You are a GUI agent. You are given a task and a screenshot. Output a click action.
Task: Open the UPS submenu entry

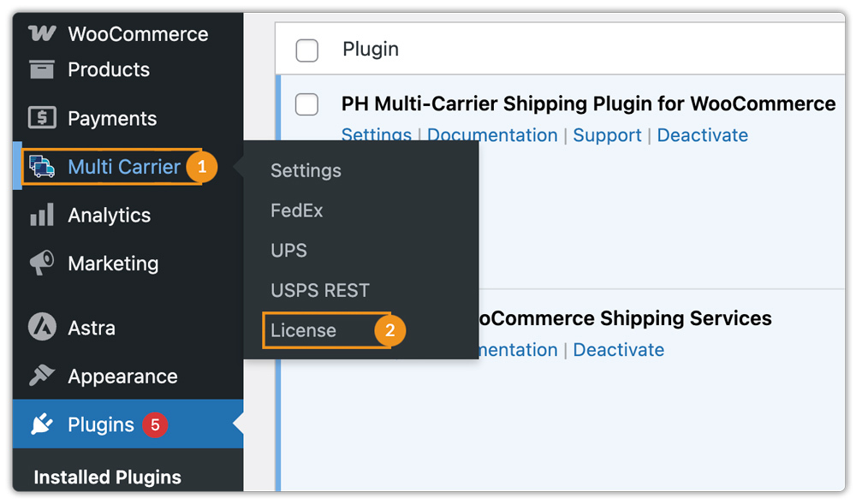pyautogui.click(x=288, y=250)
